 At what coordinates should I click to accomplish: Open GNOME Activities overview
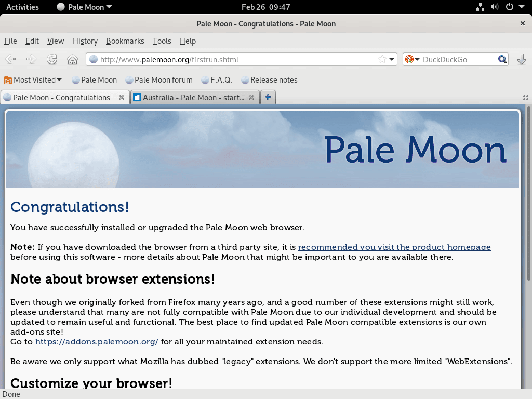pos(22,7)
